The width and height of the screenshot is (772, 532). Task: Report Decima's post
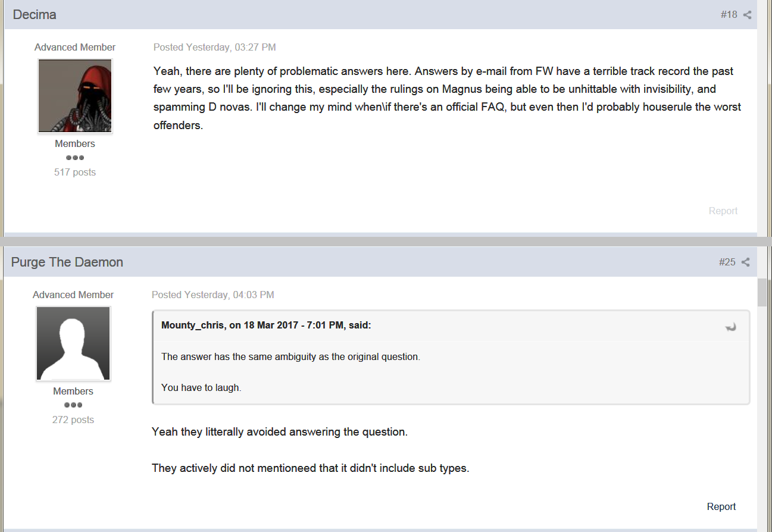pos(723,211)
